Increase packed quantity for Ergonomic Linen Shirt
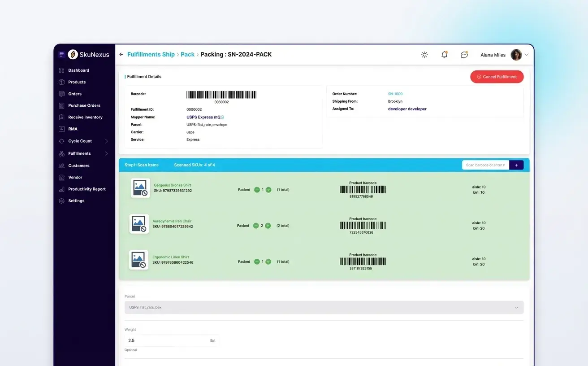 pyautogui.click(x=268, y=261)
